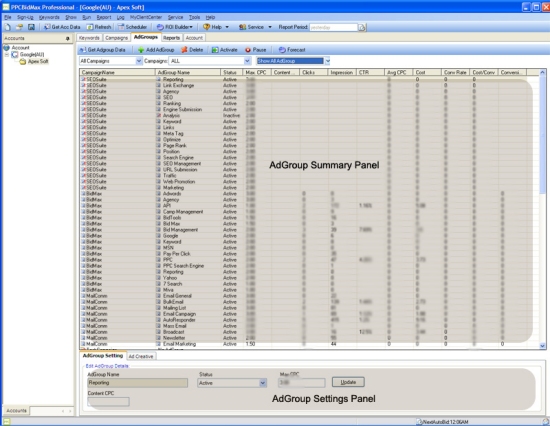The height and width of the screenshot is (426, 550).
Task: Click the Pause adgroup button
Action: [256, 50]
